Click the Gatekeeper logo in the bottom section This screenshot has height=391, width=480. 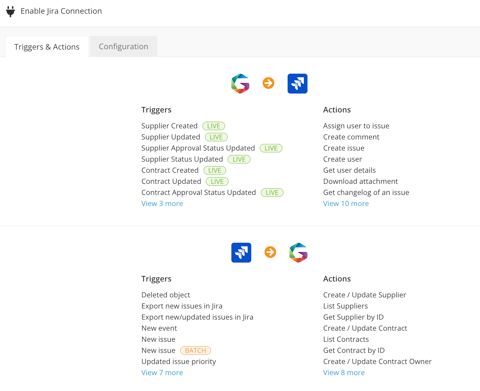(x=298, y=252)
